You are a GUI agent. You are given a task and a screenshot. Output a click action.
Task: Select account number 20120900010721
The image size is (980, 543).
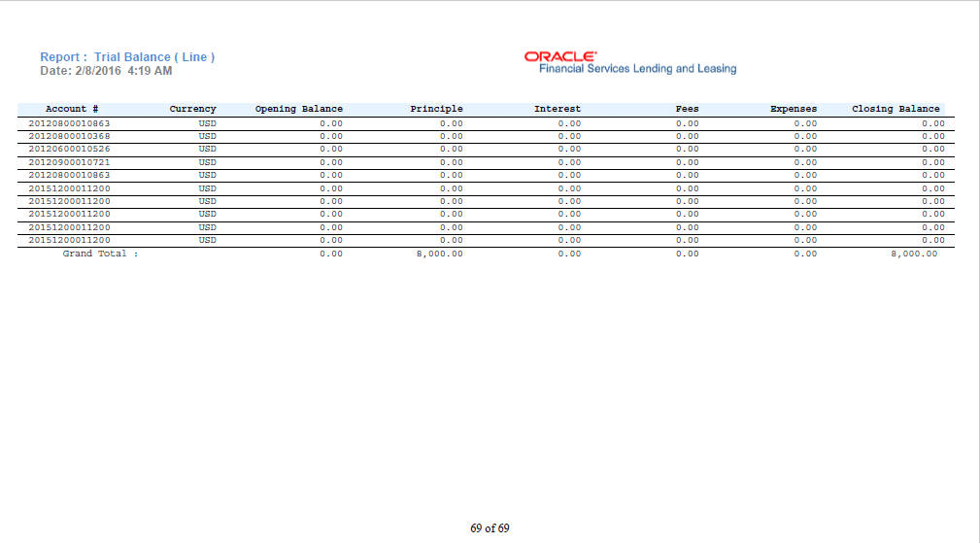(69, 162)
